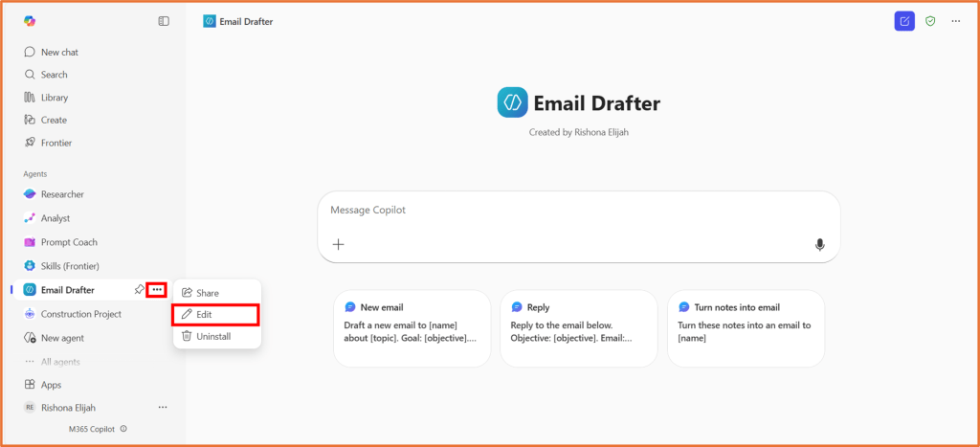
Task: Open account ellipsis next to Rishona Elijah
Action: [163, 407]
